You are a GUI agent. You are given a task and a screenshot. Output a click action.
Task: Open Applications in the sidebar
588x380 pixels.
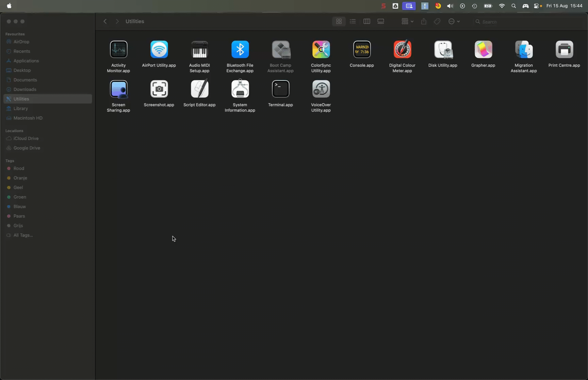[48, 61]
